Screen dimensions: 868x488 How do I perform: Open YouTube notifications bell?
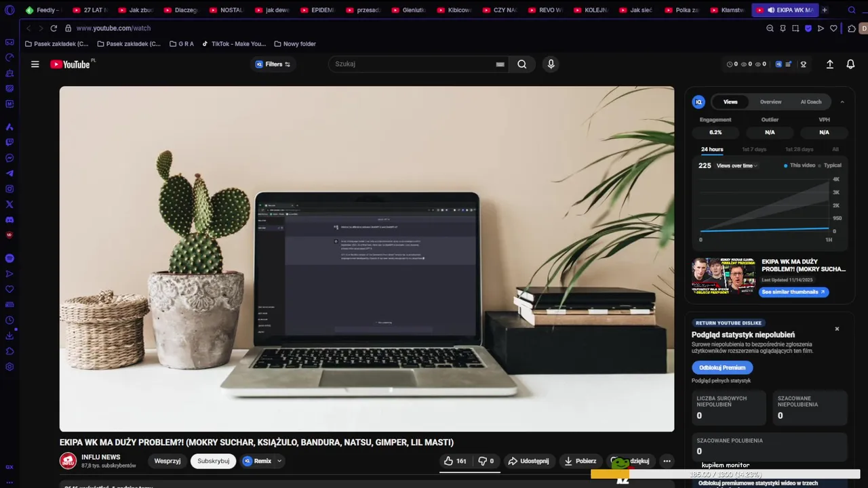[850, 64]
